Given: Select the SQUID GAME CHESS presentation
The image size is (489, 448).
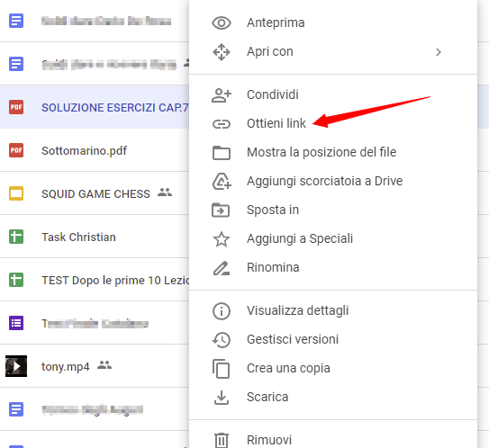Looking at the screenshot, I should point(95,193).
